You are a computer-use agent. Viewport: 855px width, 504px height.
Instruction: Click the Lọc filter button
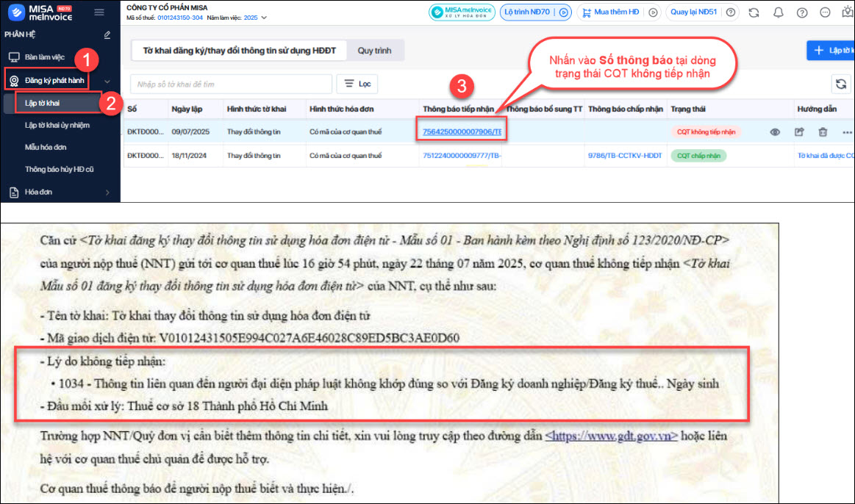pos(357,84)
